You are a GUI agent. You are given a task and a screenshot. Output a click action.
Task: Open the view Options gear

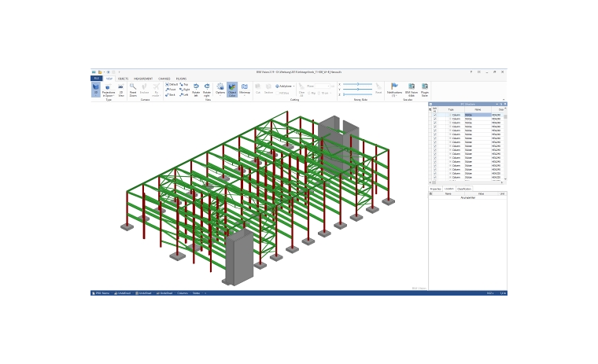220,89
